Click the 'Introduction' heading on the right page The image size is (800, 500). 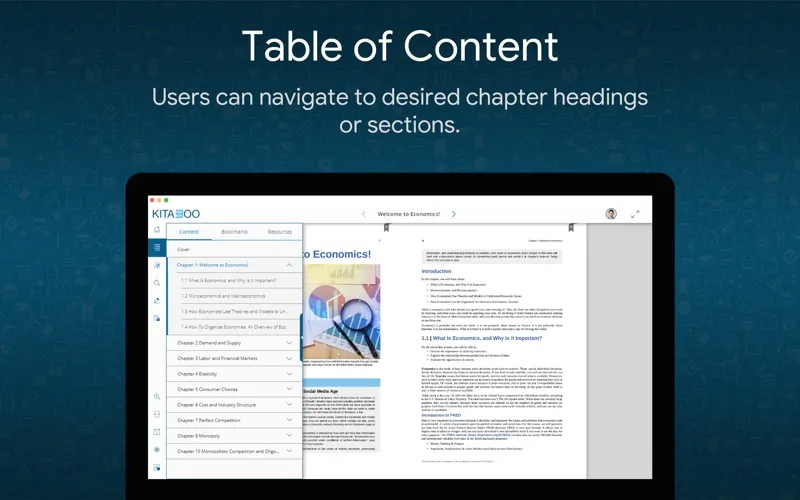[436, 271]
